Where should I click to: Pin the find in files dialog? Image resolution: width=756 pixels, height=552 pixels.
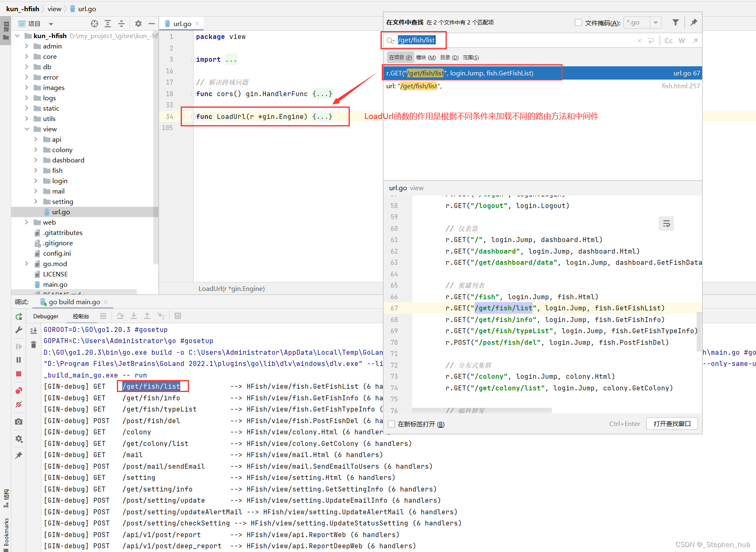(693, 22)
